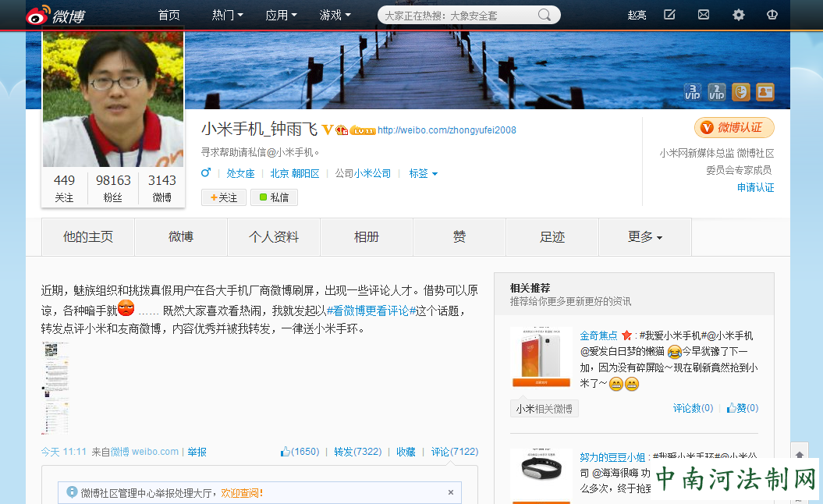Open the post's attached image thumbnail

(x=55, y=388)
